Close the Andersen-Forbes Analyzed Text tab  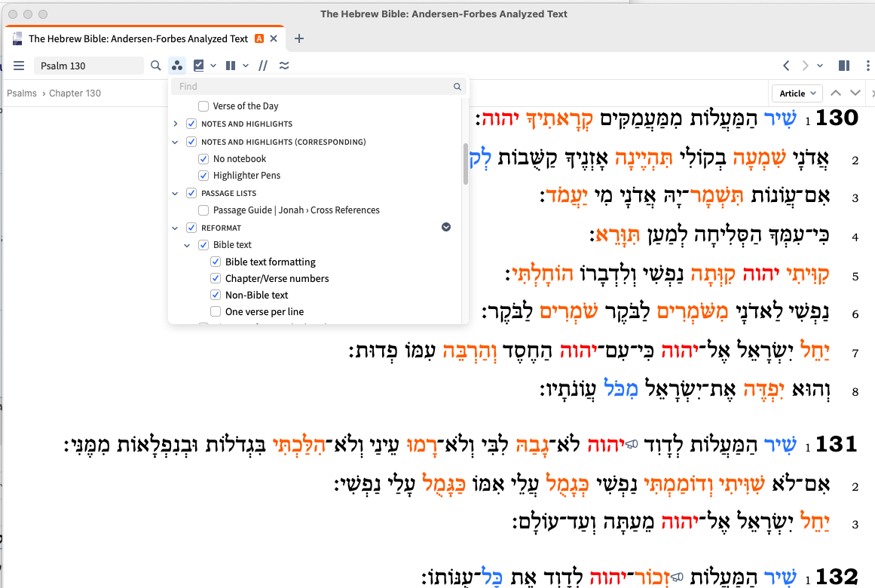coord(274,38)
